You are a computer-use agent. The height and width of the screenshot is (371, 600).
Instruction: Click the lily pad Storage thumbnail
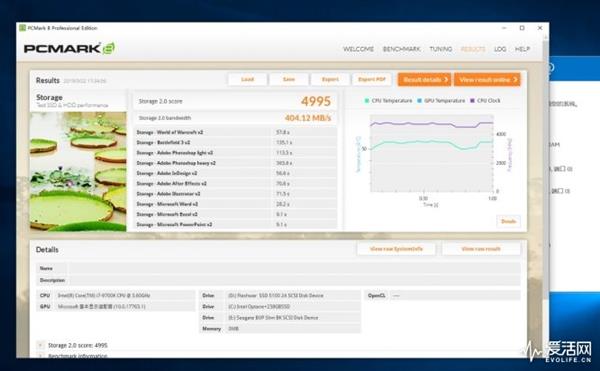(x=78, y=171)
